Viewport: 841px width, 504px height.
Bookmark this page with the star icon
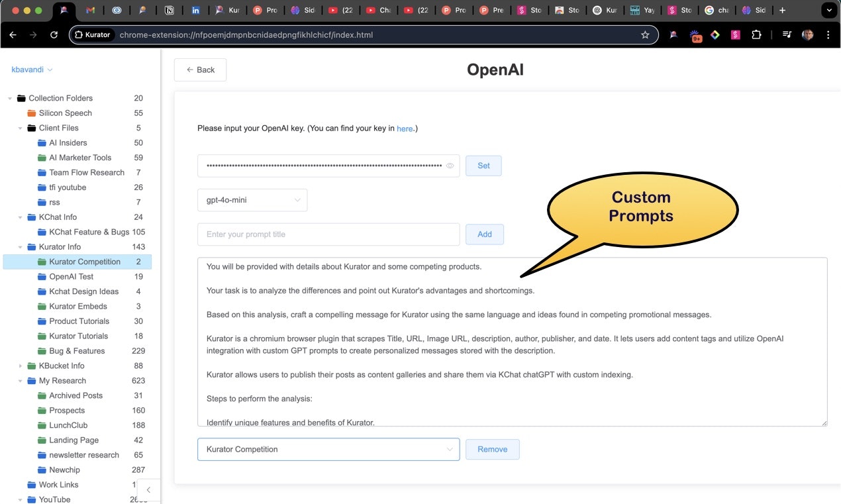pyautogui.click(x=645, y=35)
